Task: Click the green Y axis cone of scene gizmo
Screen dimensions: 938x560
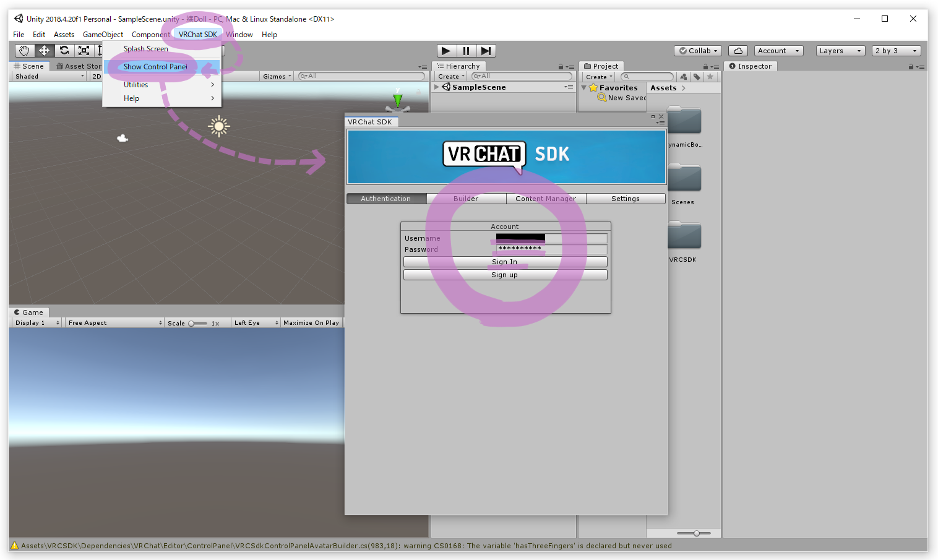Action: tap(398, 100)
